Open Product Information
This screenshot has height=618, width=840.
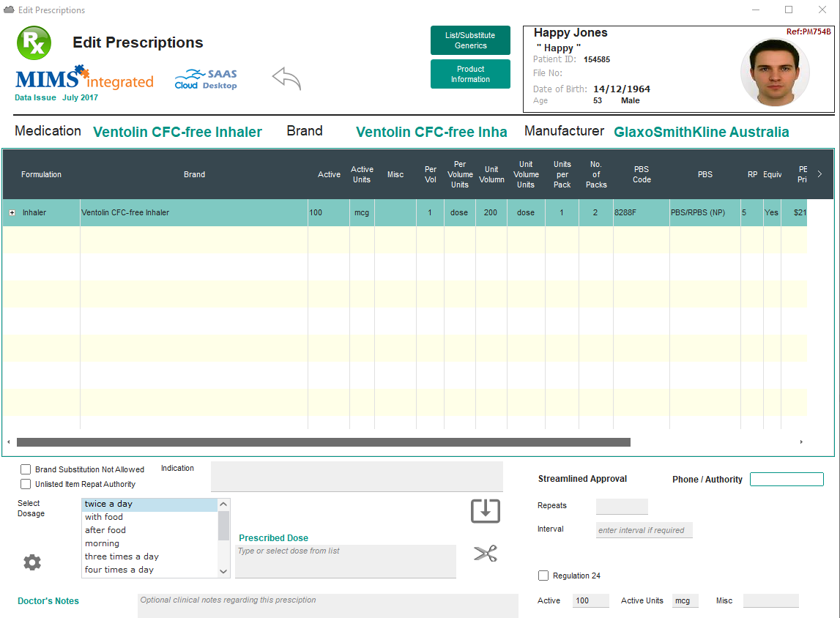click(x=470, y=74)
